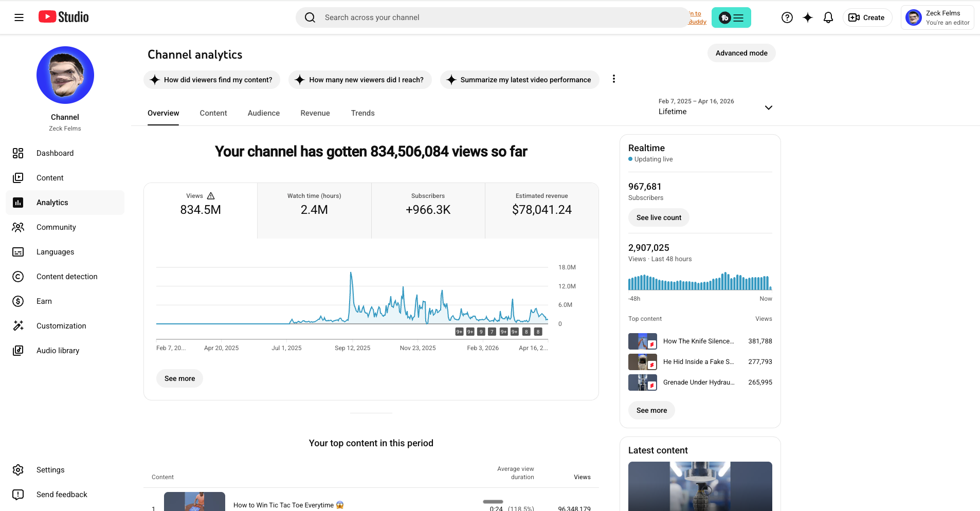Open the hamburger navigation menu
This screenshot has width=980, height=511.
[19, 17]
